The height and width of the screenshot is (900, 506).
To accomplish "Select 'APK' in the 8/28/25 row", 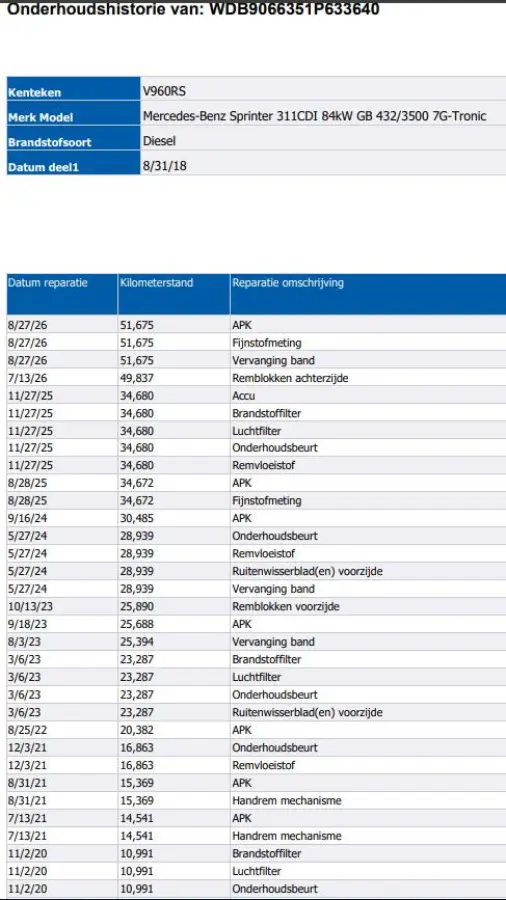I will click(x=242, y=483).
